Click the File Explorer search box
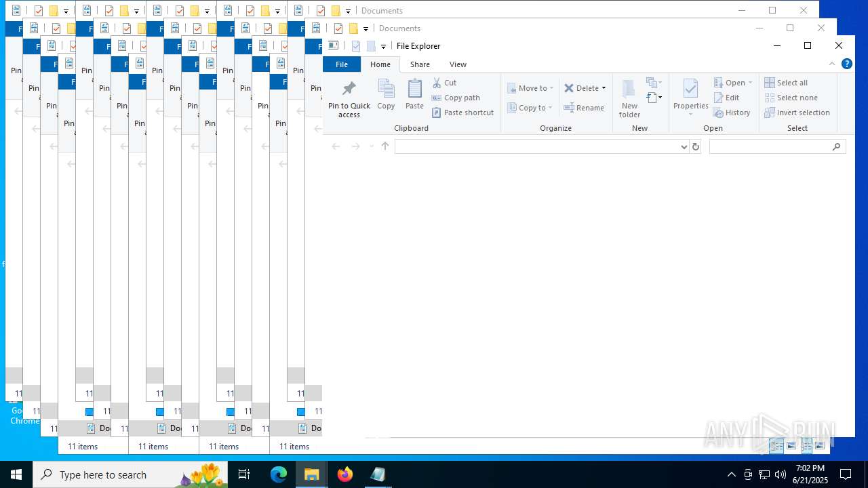 (777, 146)
